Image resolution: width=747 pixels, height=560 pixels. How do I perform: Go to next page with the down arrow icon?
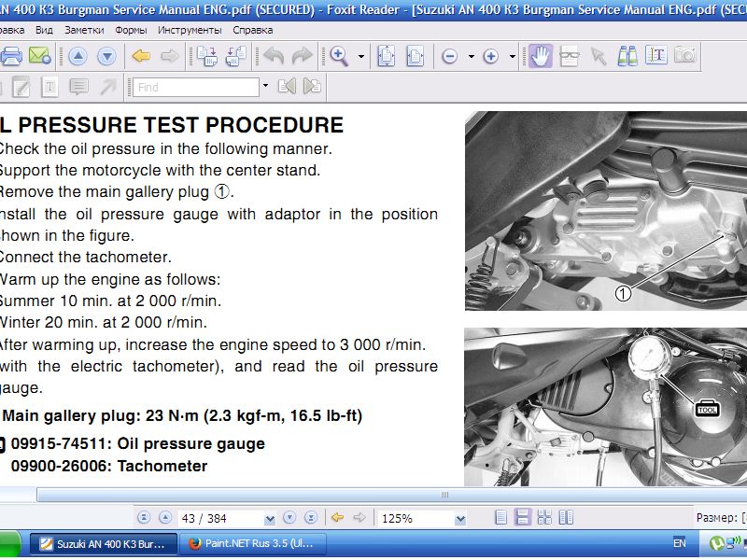click(106, 57)
